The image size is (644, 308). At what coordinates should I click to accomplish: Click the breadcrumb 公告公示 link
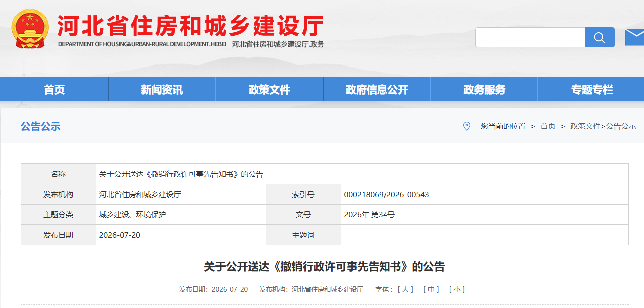coord(621,126)
